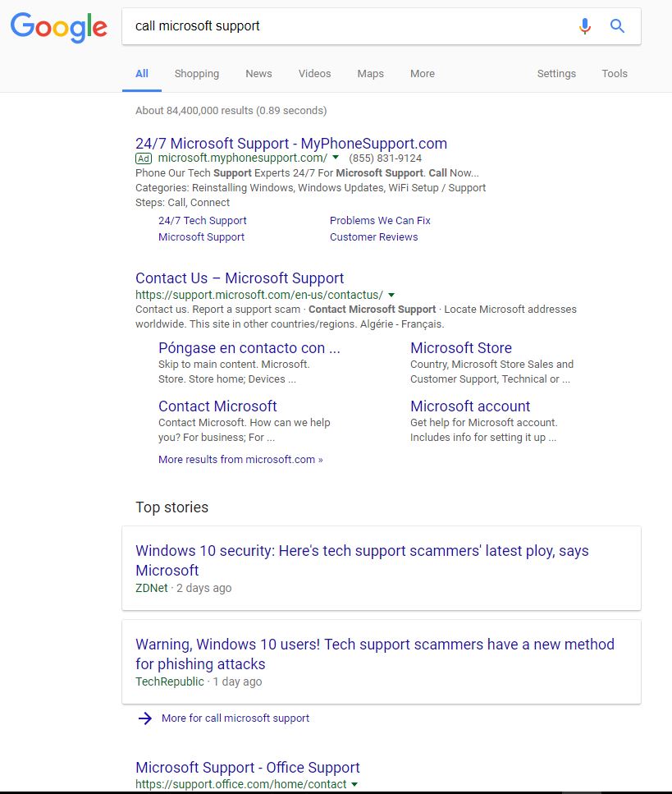672x794 pixels.
Task: Click the 'TechRepublic · 1 day ago' source line
Action: pyautogui.click(x=199, y=682)
